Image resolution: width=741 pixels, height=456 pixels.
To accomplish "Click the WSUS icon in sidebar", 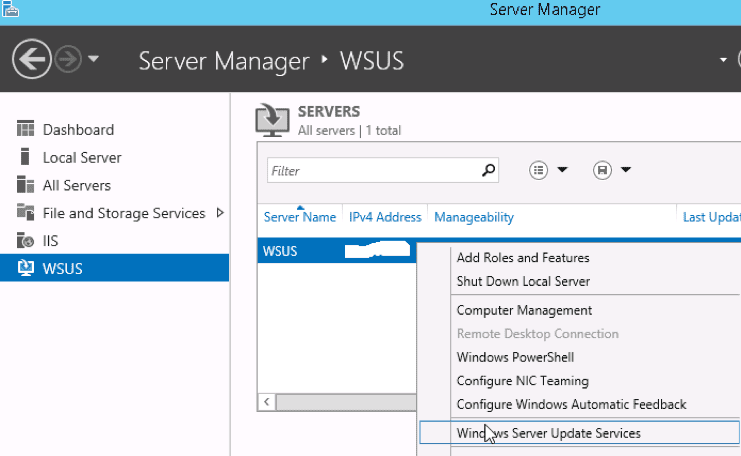I will 26,268.
